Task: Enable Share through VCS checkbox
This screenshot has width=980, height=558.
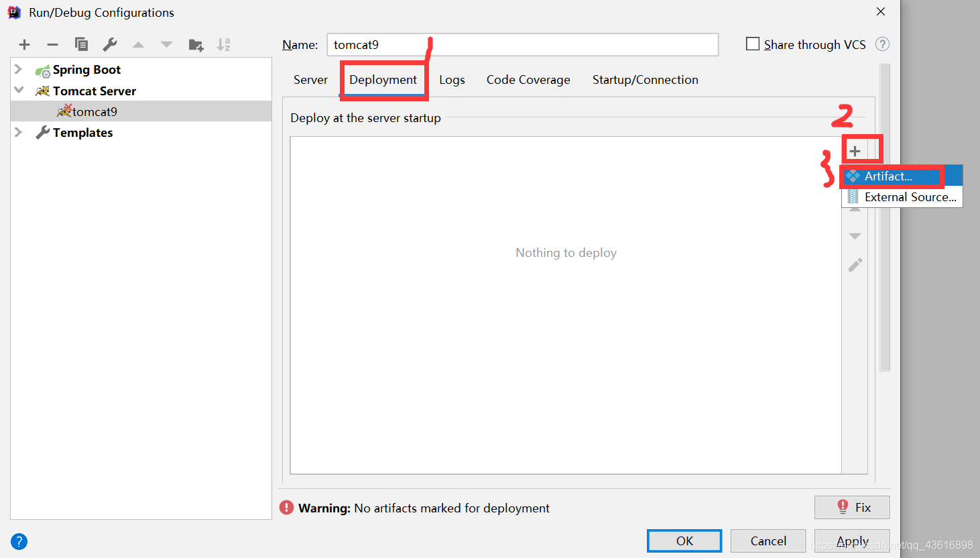Action: click(753, 44)
